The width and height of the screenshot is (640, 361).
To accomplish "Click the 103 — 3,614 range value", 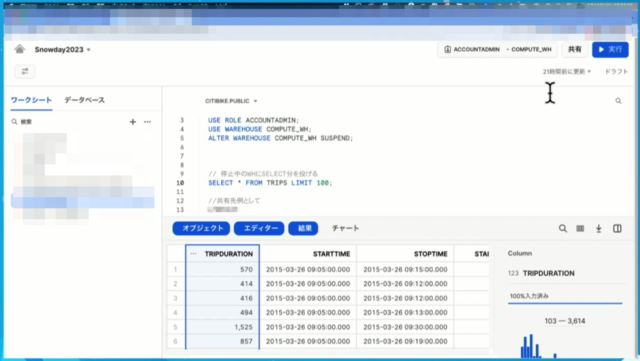I will click(x=564, y=321).
